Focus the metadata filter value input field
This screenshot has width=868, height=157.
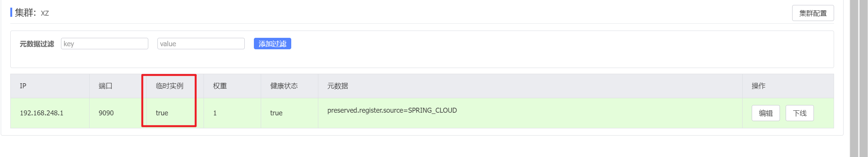point(201,44)
